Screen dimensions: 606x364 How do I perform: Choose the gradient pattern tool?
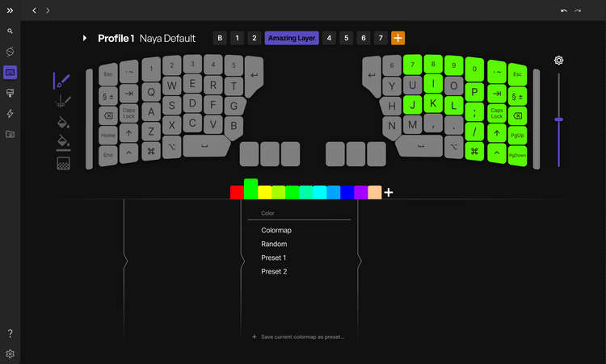point(63,164)
